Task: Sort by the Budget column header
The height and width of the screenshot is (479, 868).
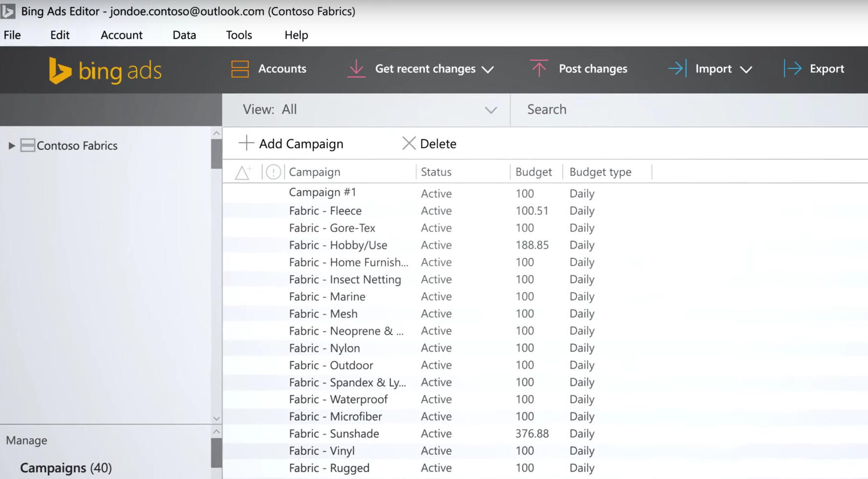Action: [533, 172]
